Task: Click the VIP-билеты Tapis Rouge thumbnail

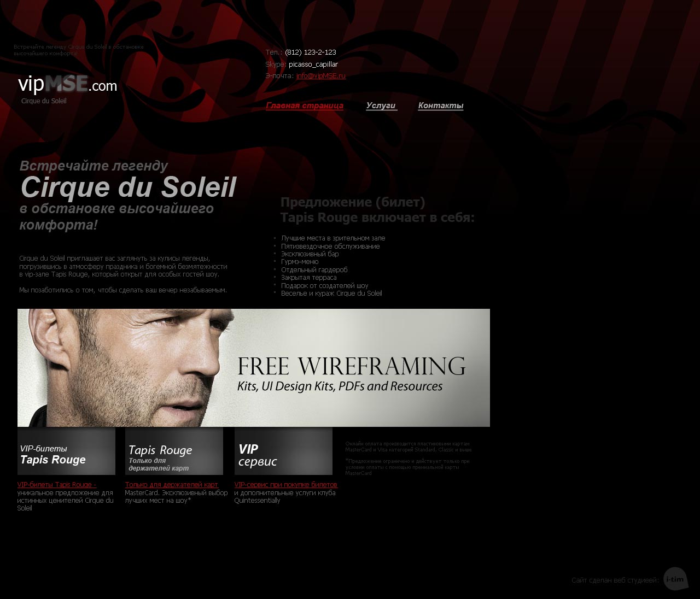Action: pos(66,451)
